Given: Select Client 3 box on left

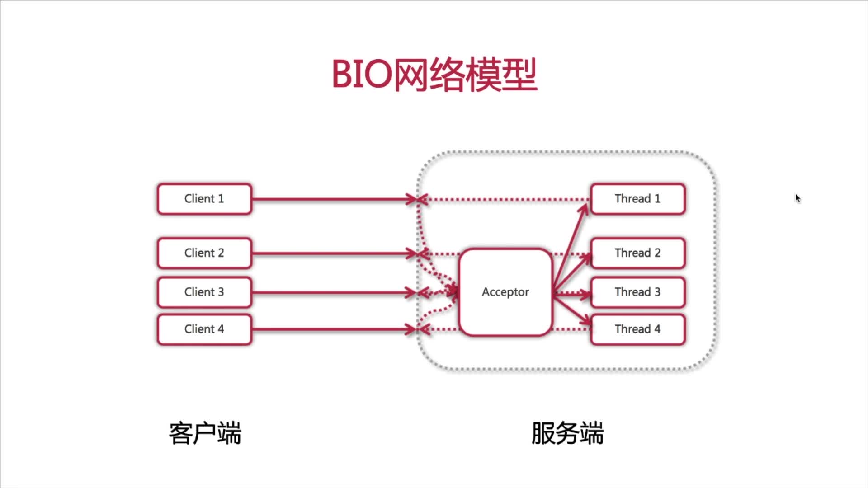Looking at the screenshot, I should tap(204, 291).
